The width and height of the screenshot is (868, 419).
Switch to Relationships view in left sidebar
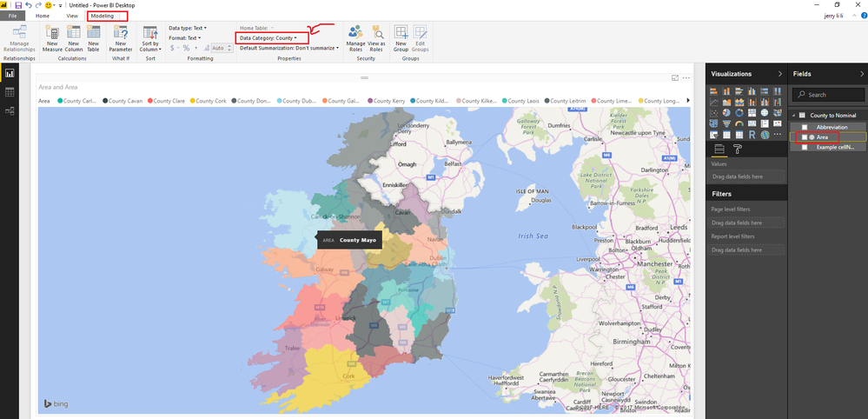tap(10, 110)
